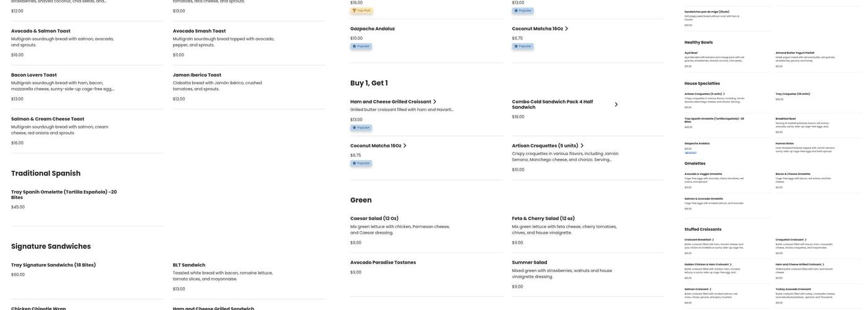Expand Croissant Breakfast item chevron

coord(713,240)
